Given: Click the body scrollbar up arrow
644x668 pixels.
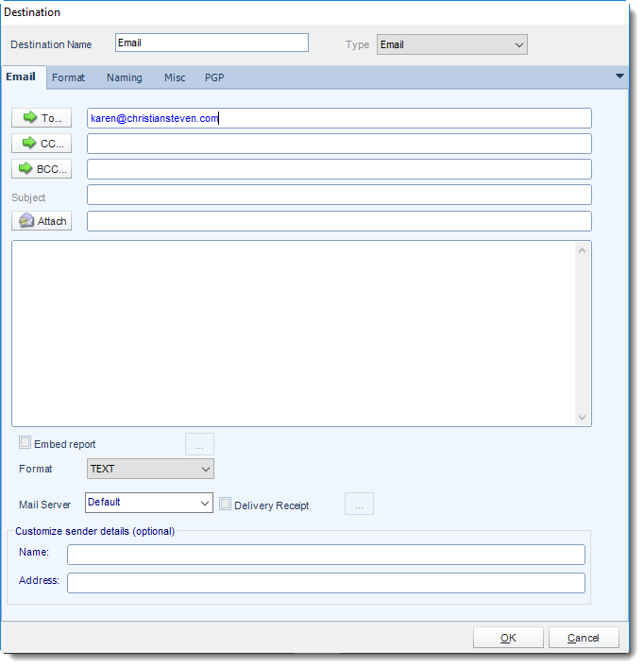Looking at the screenshot, I should point(583,251).
